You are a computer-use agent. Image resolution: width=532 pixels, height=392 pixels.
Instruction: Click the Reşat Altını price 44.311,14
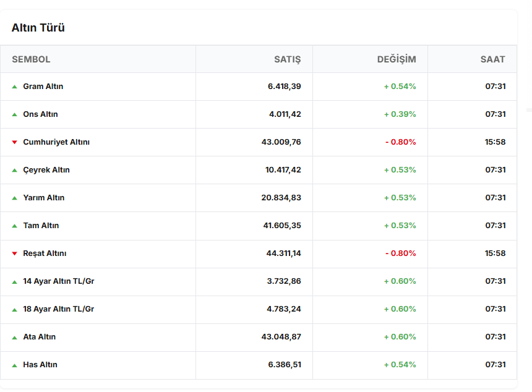tap(284, 254)
